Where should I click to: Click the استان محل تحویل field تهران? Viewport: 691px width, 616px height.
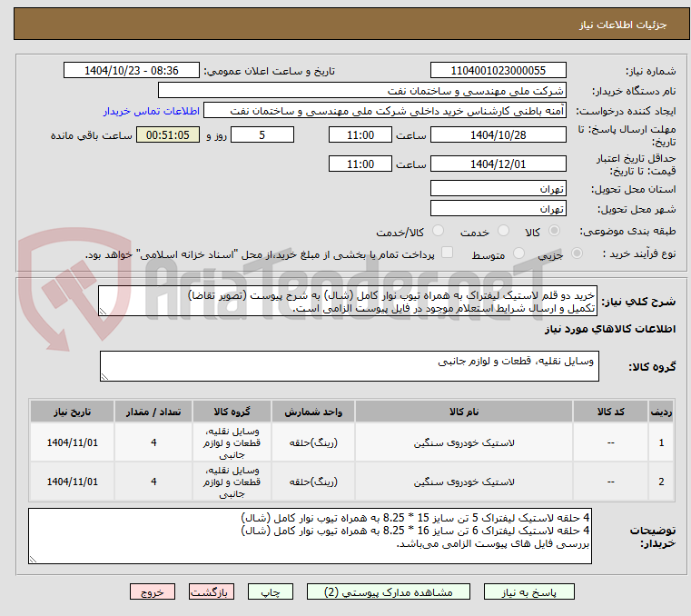498,189
